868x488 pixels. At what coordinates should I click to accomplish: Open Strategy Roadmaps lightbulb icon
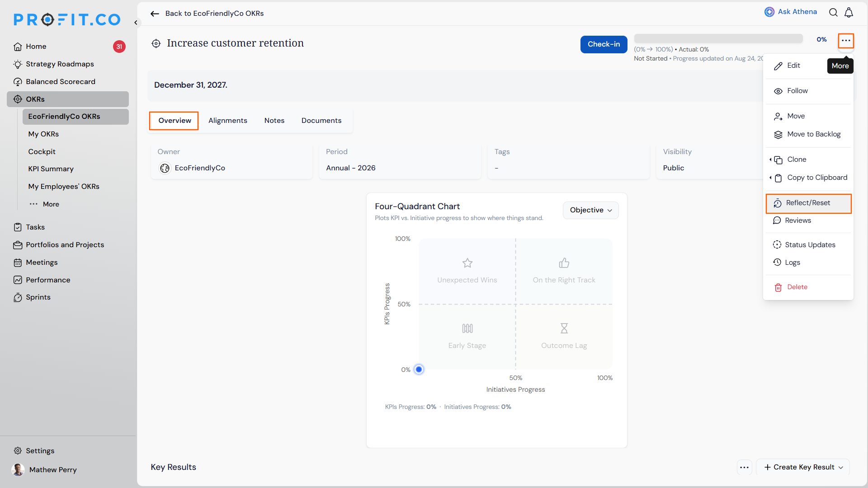point(18,64)
